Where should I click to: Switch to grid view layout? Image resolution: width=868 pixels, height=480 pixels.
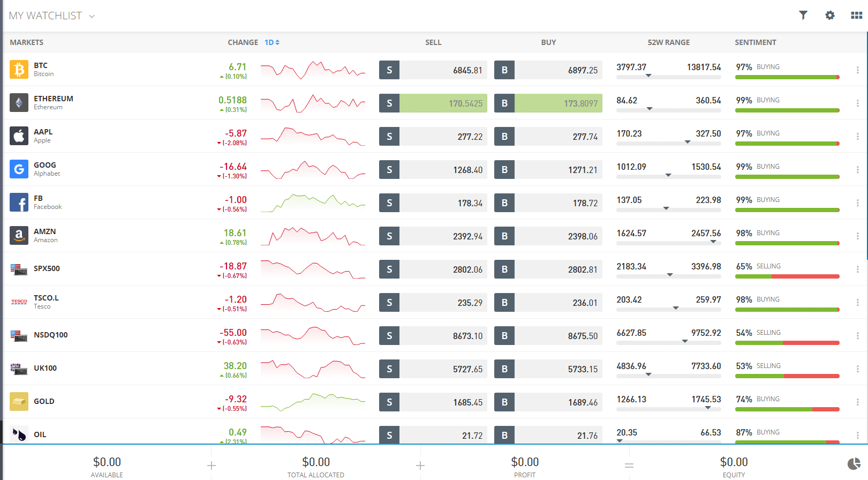pos(857,16)
